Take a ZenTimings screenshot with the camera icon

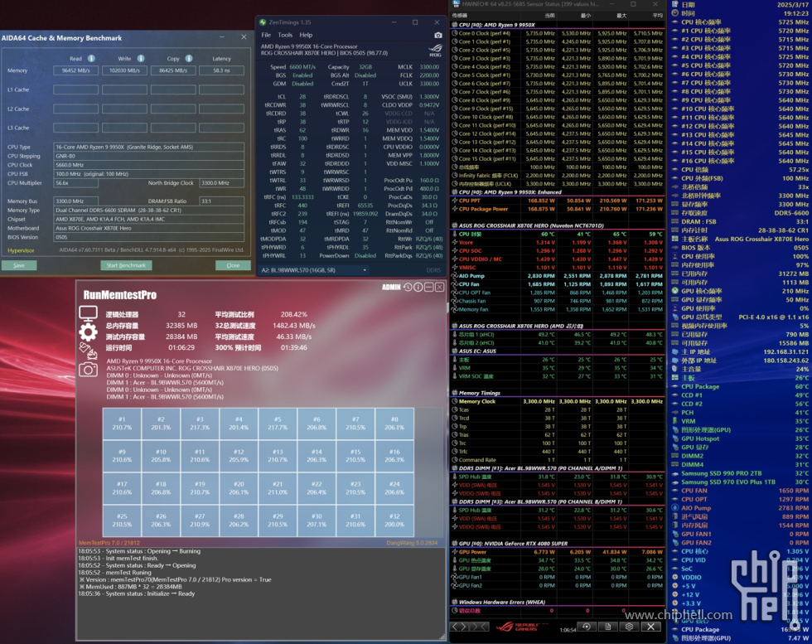click(x=438, y=36)
